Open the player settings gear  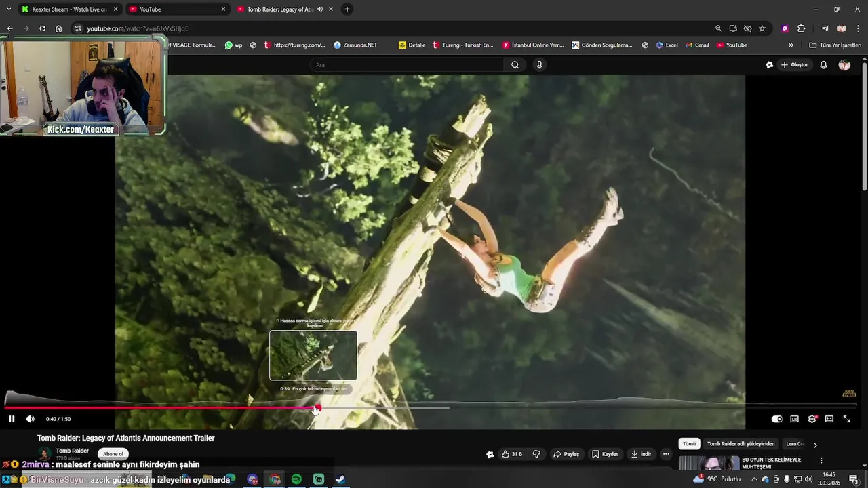[x=812, y=419]
